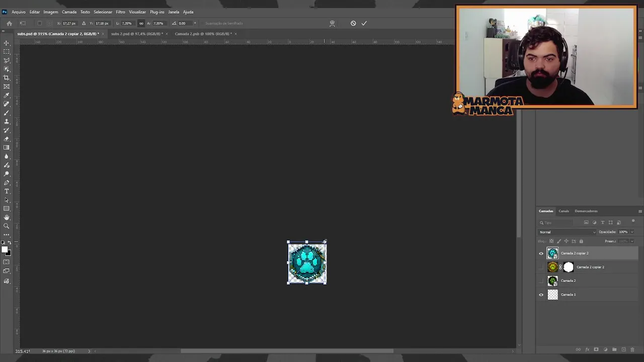Hide the top cyan Camada 2 copiar 2 layer
The width and height of the screenshot is (644, 362).
(541, 253)
